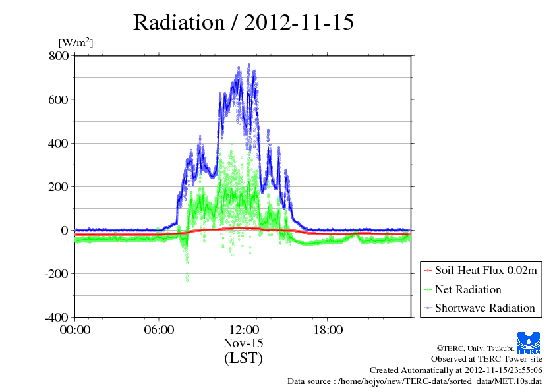
Task: Click the '(LST)' timezone label
Action: 243,358
